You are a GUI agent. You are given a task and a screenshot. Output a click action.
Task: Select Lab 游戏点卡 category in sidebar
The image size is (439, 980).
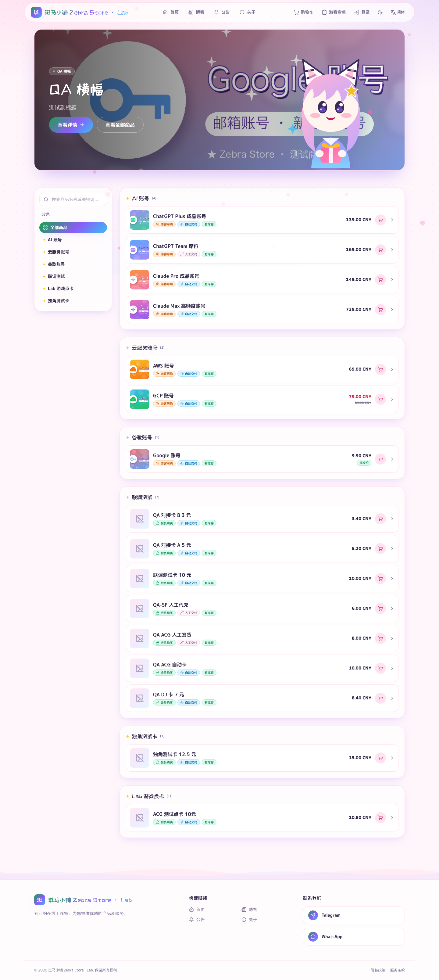click(x=73, y=288)
